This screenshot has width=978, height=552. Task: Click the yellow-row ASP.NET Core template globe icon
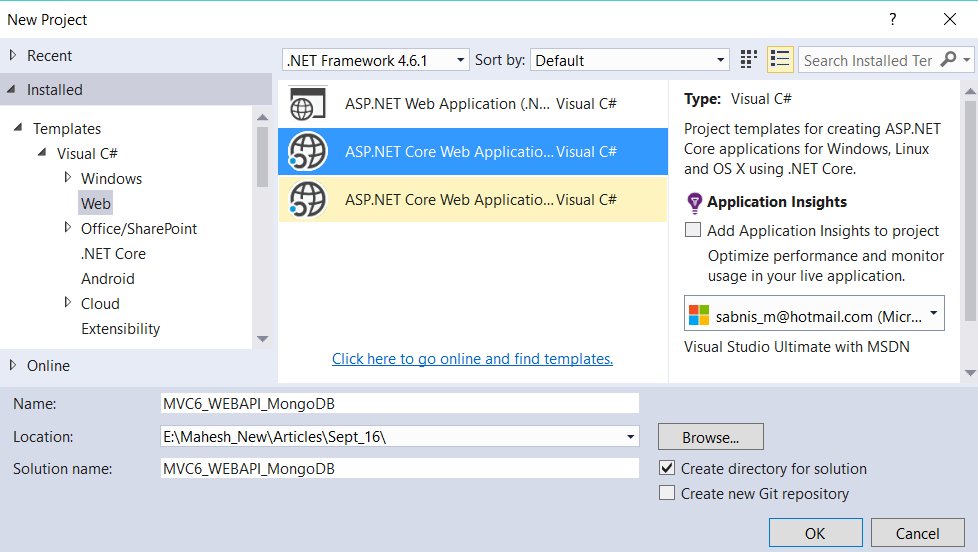pos(307,200)
